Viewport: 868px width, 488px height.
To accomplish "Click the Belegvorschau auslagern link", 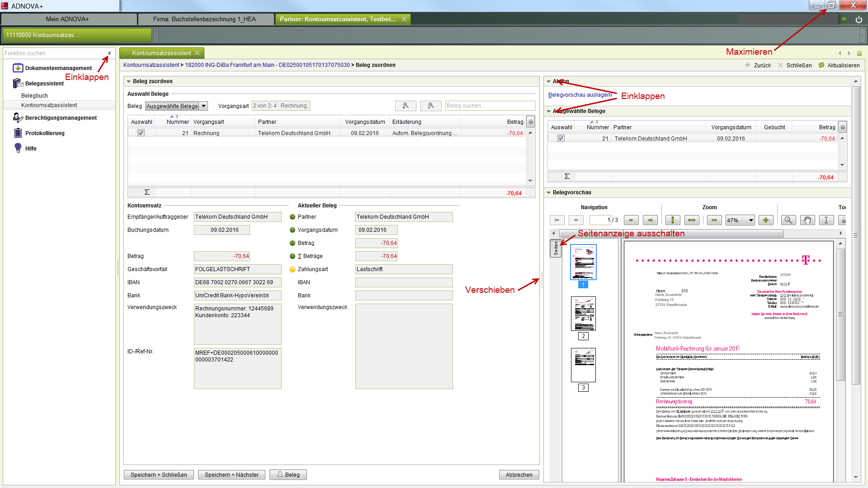I will pyautogui.click(x=580, y=95).
